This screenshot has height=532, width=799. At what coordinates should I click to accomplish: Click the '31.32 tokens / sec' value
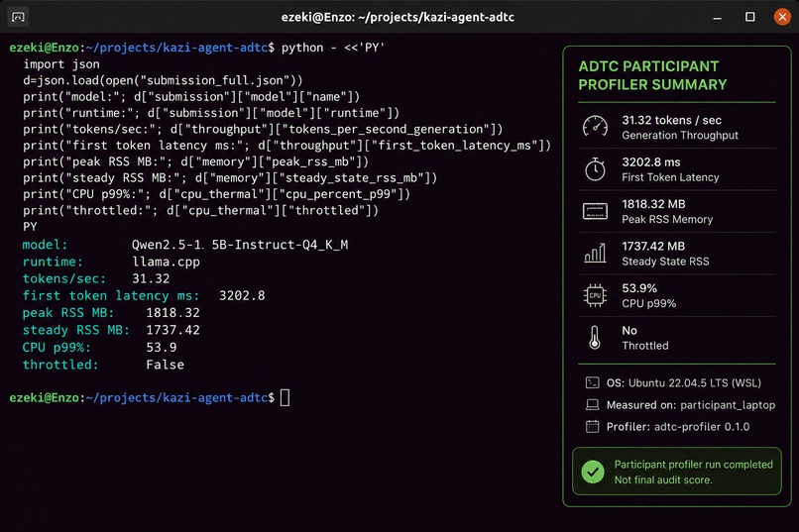(671, 120)
